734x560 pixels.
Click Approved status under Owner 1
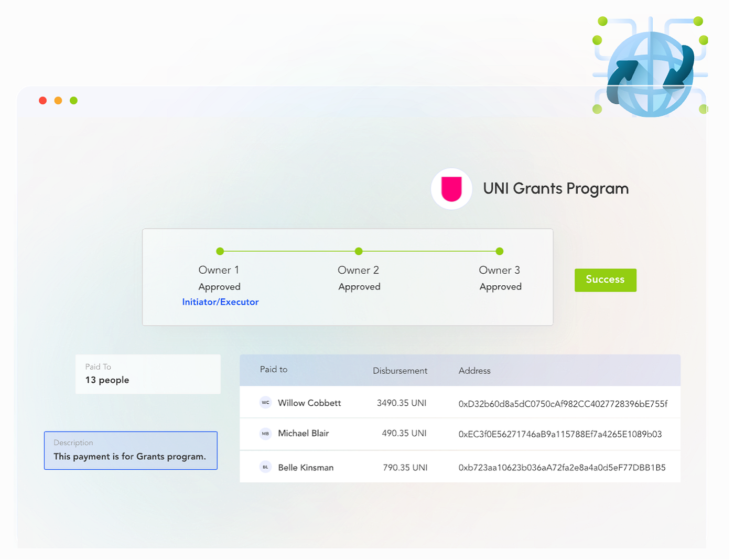(x=219, y=287)
